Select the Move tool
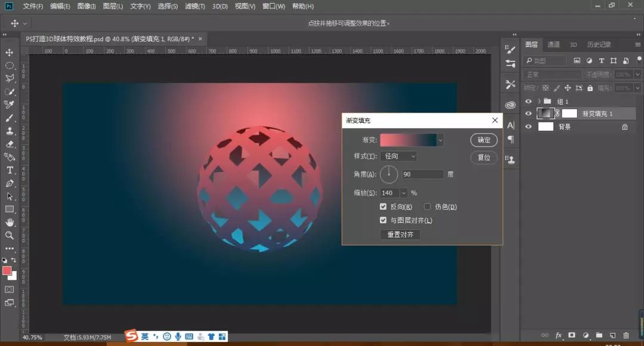 point(9,52)
